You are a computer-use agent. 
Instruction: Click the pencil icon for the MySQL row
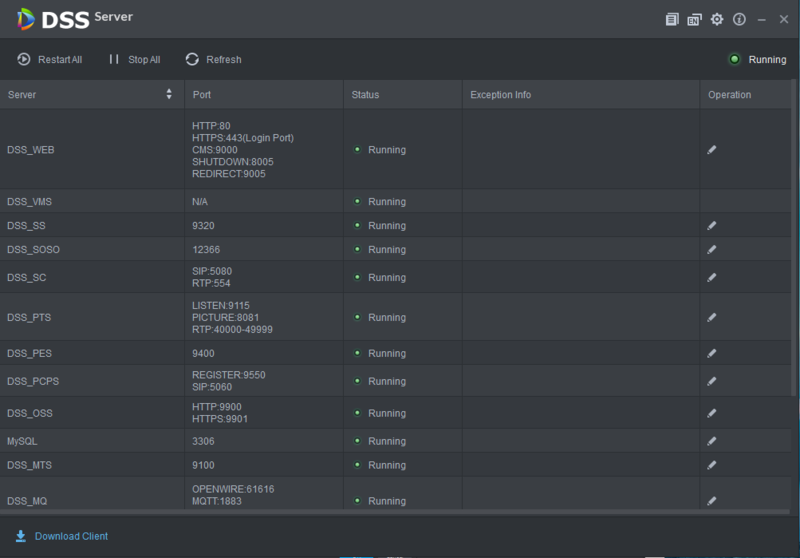[x=712, y=441]
